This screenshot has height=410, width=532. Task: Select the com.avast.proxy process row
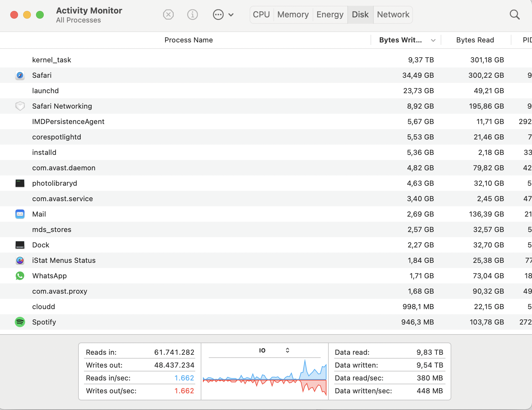266,291
